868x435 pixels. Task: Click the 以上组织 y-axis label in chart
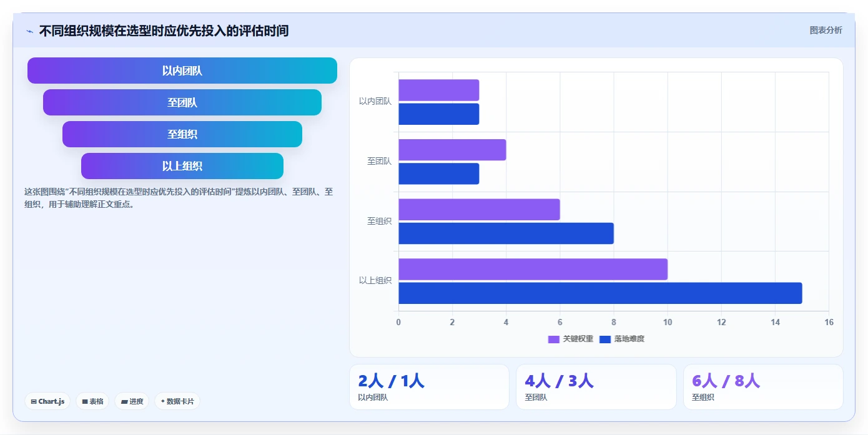click(375, 281)
